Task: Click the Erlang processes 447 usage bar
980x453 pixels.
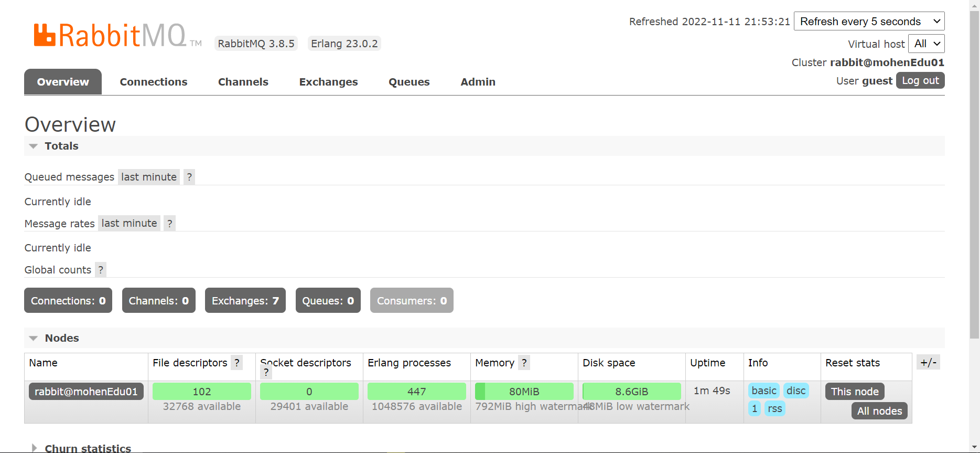Action: 417,392
